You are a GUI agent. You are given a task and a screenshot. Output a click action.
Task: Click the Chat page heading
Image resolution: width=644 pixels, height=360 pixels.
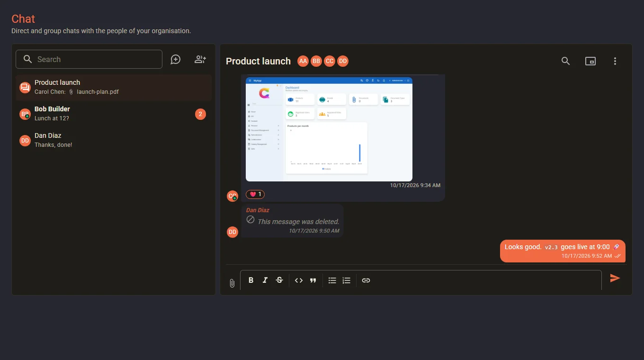[x=23, y=18]
